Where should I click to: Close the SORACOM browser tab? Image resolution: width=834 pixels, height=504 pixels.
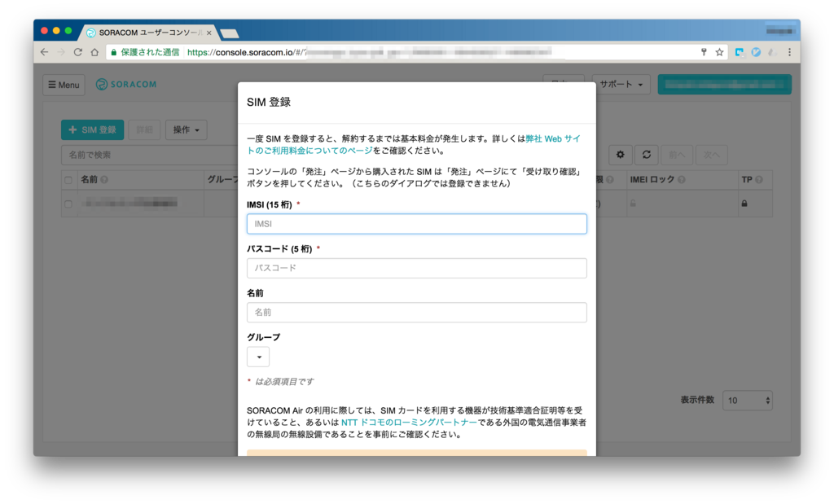coord(209,33)
